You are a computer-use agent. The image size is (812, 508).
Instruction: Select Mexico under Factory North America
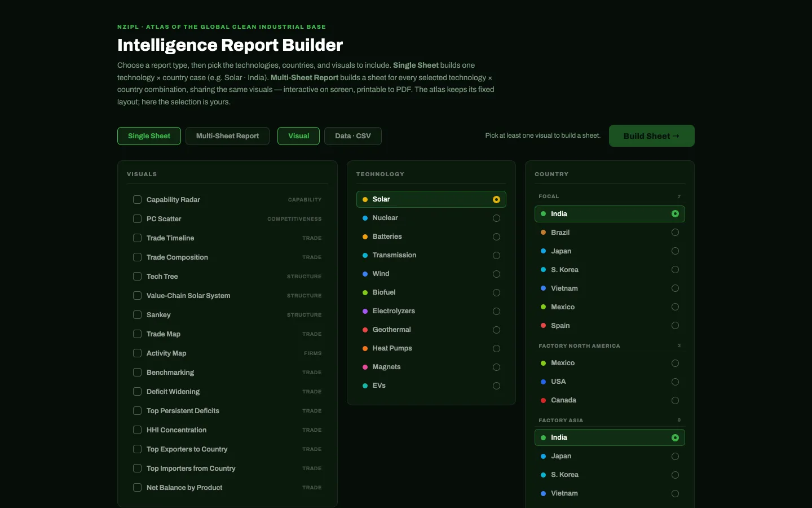610,363
